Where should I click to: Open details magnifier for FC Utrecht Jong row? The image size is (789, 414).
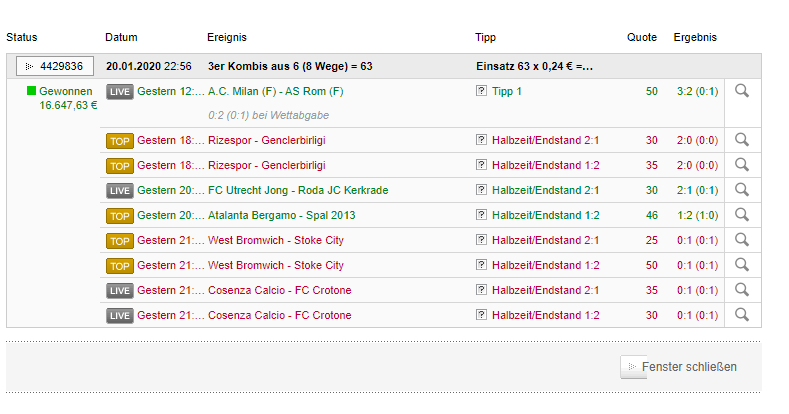pos(742,190)
